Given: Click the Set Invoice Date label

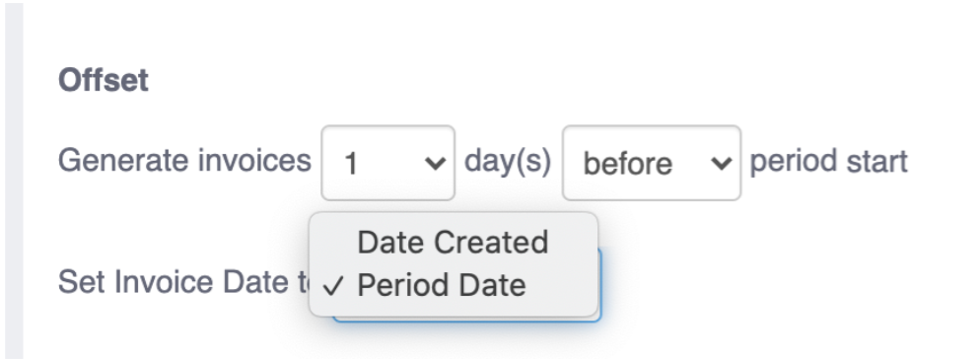Looking at the screenshot, I should (183, 282).
